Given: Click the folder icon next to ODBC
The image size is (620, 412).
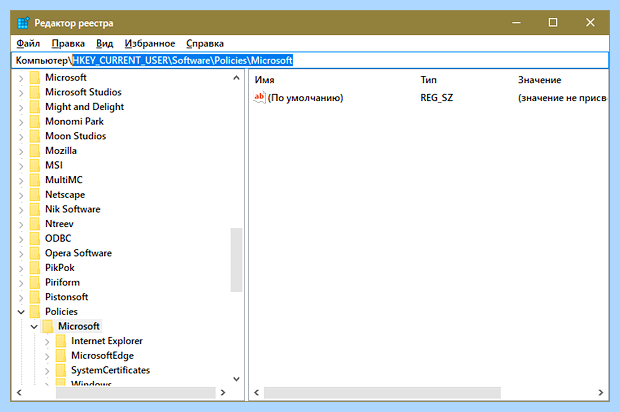Looking at the screenshot, I should (35, 238).
